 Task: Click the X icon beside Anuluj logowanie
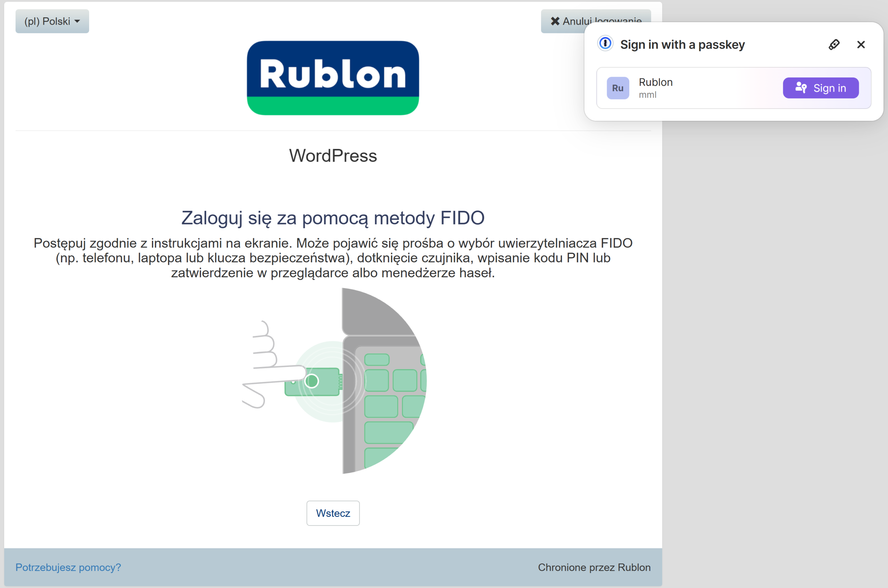(555, 21)
